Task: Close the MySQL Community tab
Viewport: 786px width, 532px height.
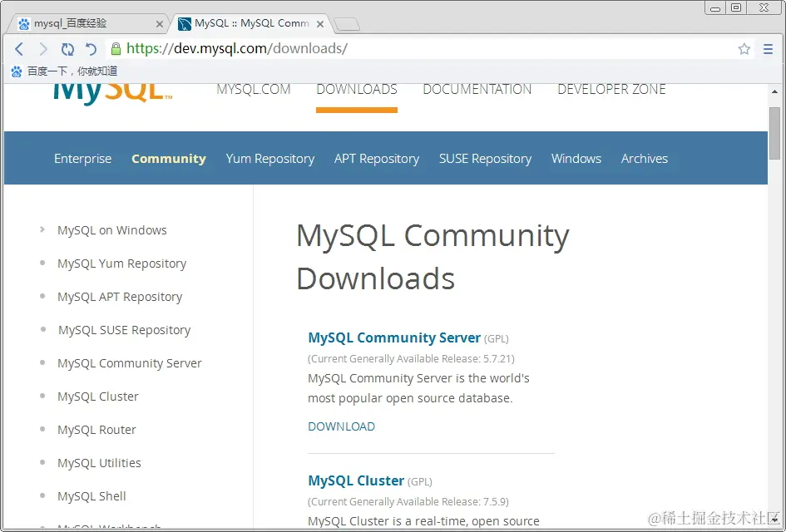Action: point(320,23)
